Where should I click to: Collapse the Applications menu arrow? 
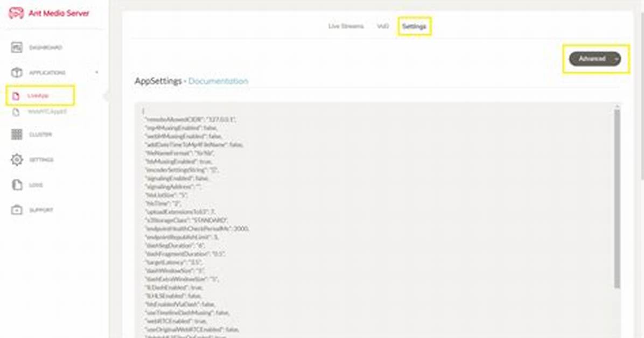coord(97,73)
